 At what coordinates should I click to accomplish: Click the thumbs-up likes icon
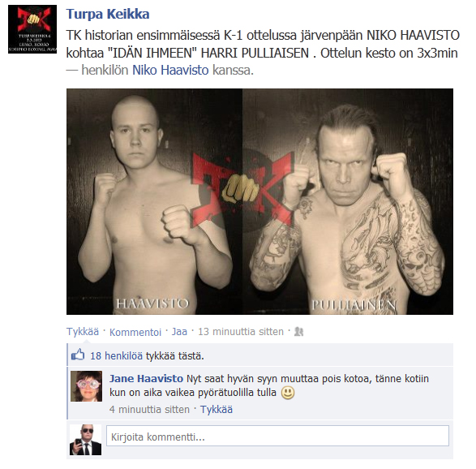[78, 355]
